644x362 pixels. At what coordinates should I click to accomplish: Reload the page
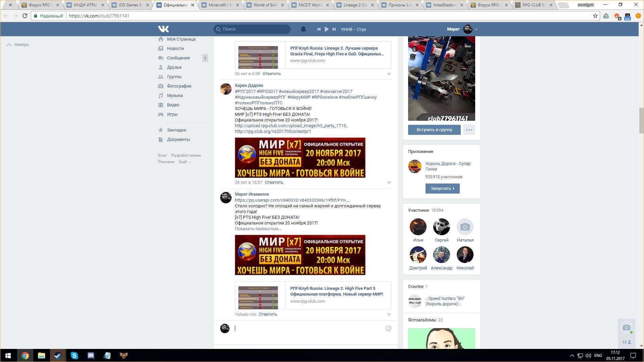(24, 16)
